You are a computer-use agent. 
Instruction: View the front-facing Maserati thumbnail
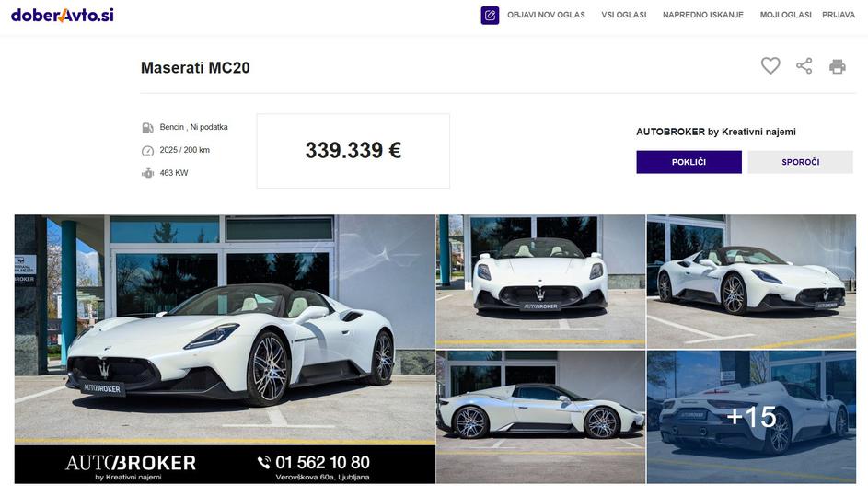tap(540, 282)
